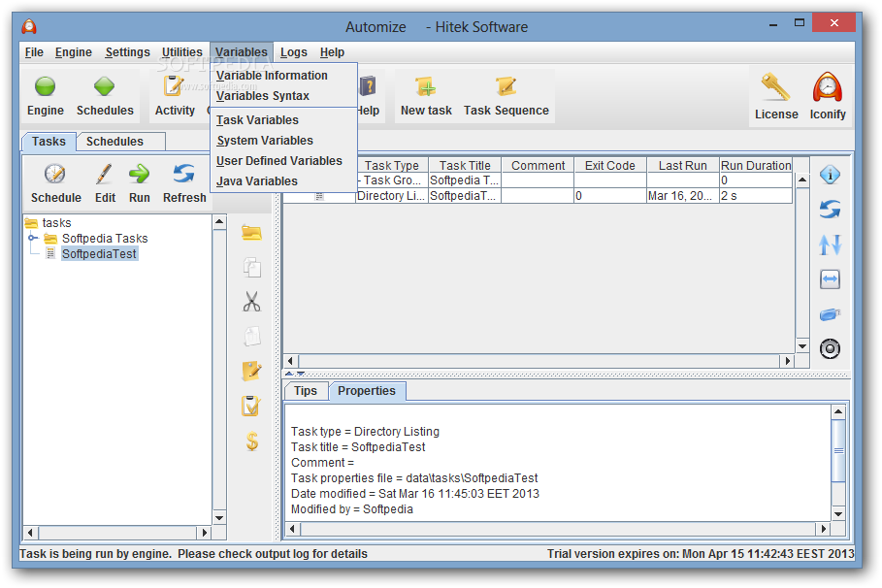Open the File menu
882x588 pixels.
pyautogui.click(x=34, y=52)
